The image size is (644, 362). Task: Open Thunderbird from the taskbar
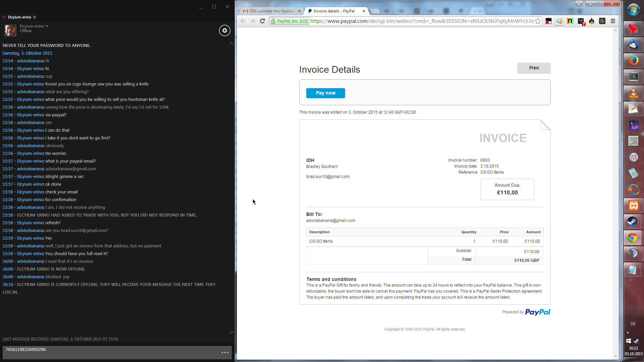coord(633,45)
